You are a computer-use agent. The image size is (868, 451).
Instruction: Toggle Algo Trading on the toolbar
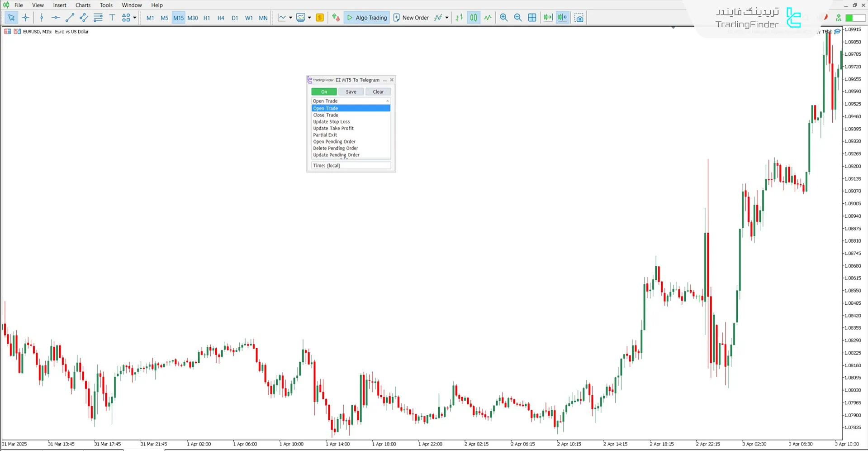click(x=367, y=18)
